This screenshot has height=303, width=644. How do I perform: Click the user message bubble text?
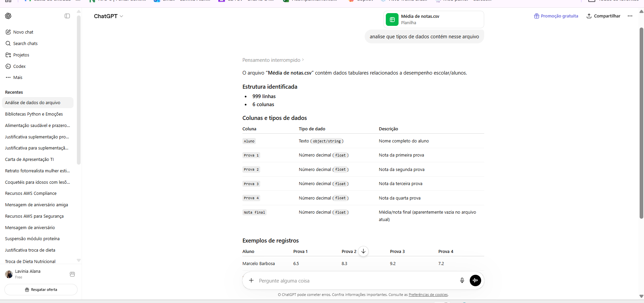[424, 37]
